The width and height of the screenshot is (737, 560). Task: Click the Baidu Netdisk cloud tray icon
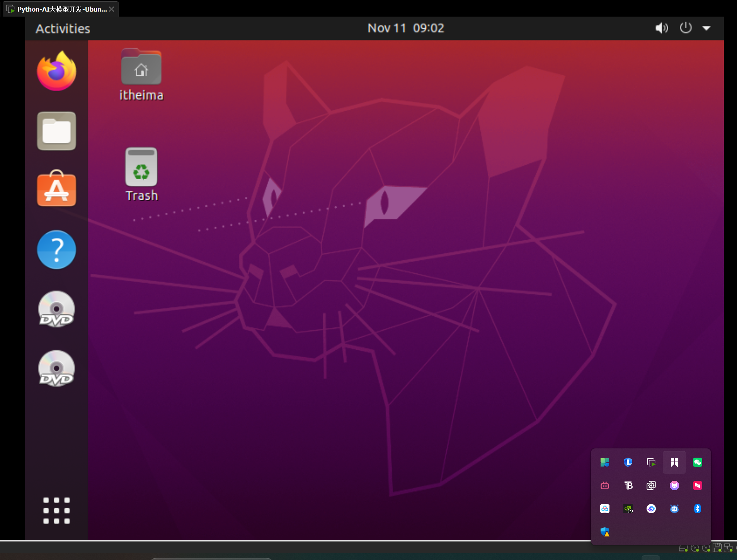tap(605, 509)
